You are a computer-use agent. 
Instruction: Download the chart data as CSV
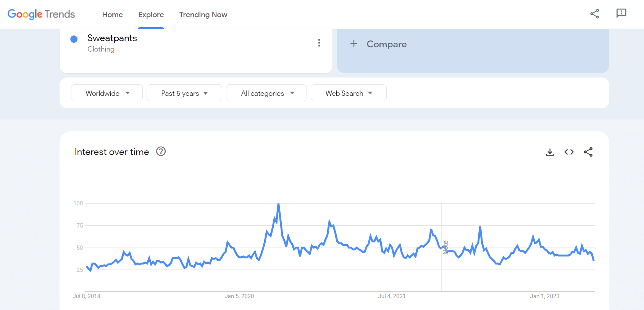(550, 152)
